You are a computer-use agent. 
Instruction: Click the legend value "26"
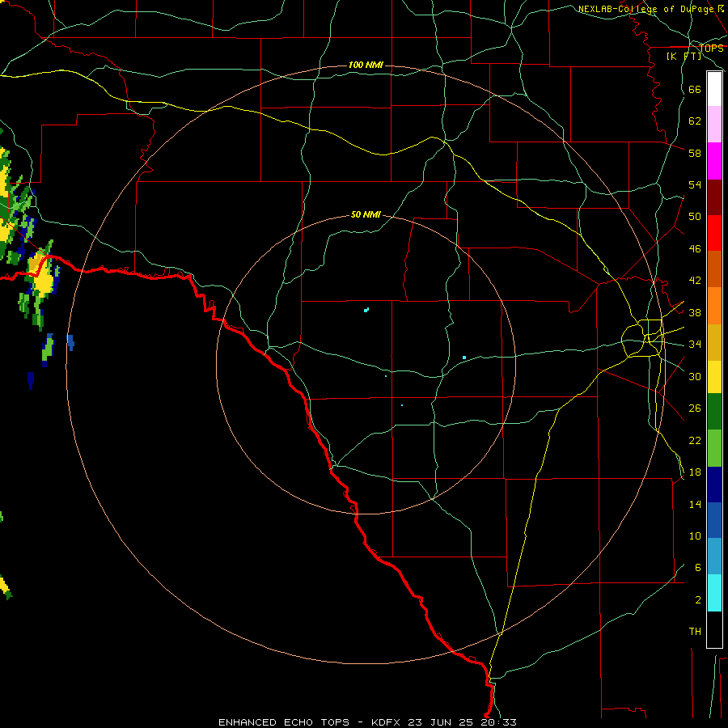(x=695, y=408)
